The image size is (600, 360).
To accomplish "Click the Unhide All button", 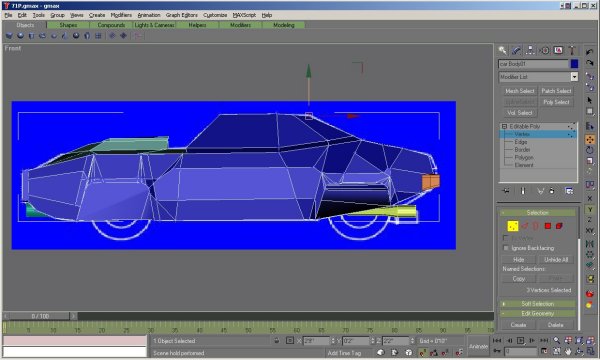I will coord(556,260).
